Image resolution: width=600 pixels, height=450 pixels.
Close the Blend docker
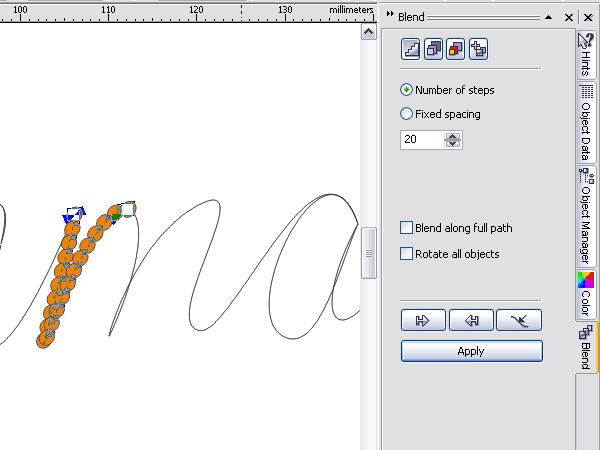pos(569,17)
